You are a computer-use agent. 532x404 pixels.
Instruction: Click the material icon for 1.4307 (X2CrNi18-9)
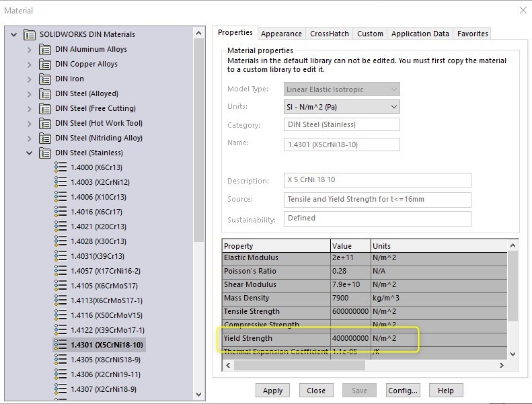coord(61,389)
